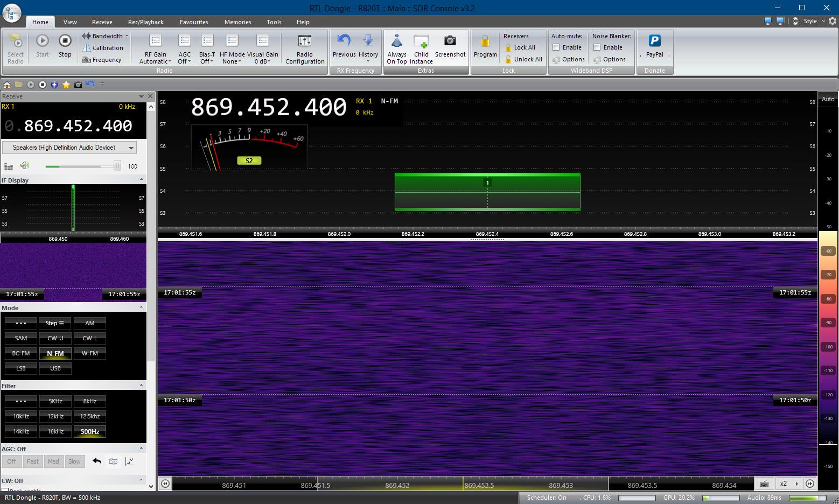Image resolution: width=839 pixels, height=504 pixels.
Task: Open the Speakers audio device dropdown
Action: (130, 147)
